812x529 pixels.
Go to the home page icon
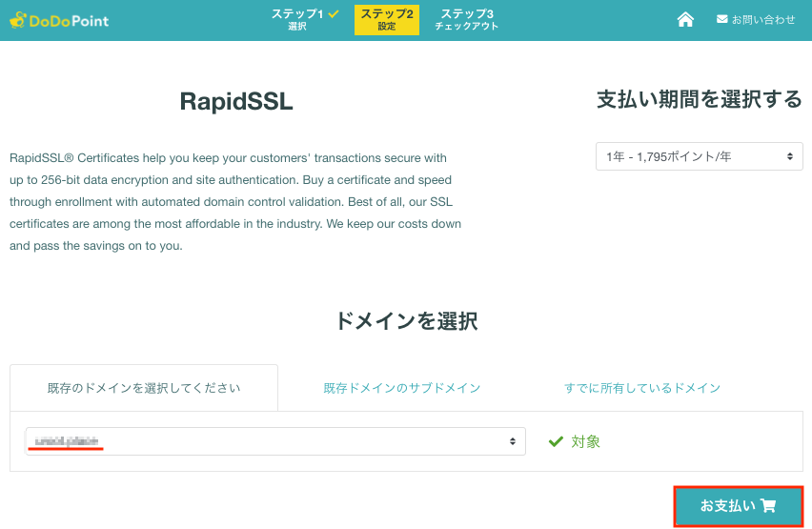[x=685, y=20]
